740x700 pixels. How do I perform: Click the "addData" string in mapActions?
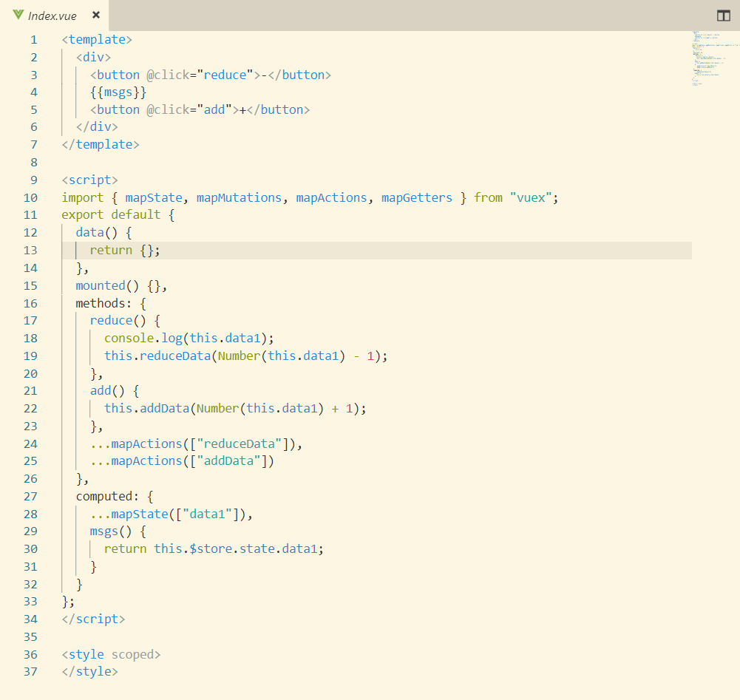pos(228,461)
